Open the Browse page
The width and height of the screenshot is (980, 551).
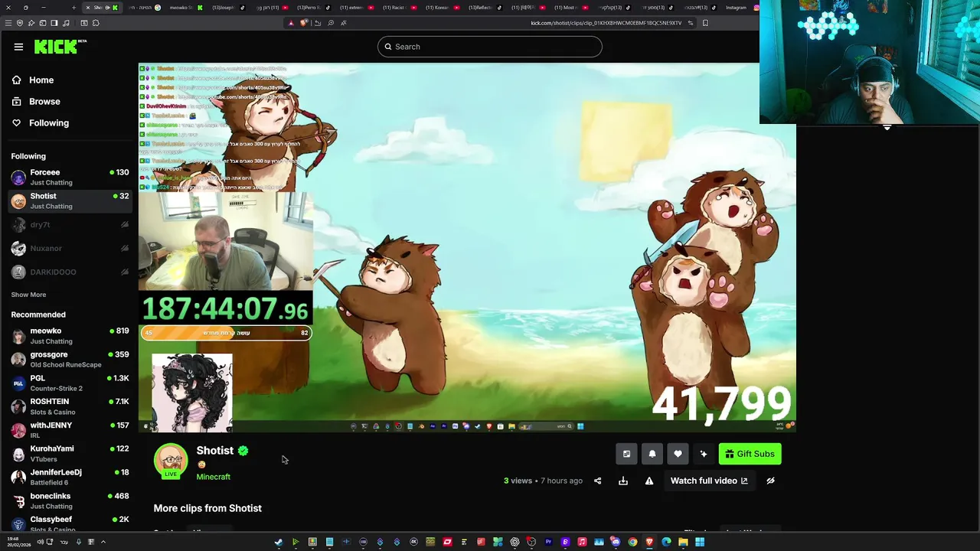click(44, 101)
